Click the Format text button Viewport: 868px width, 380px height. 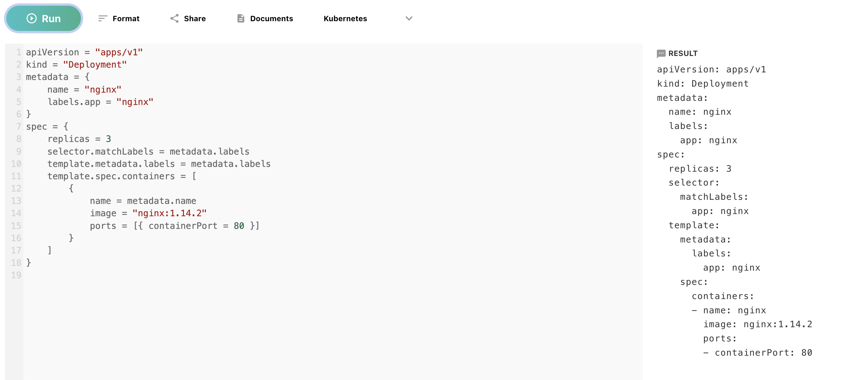pos(126,19)
